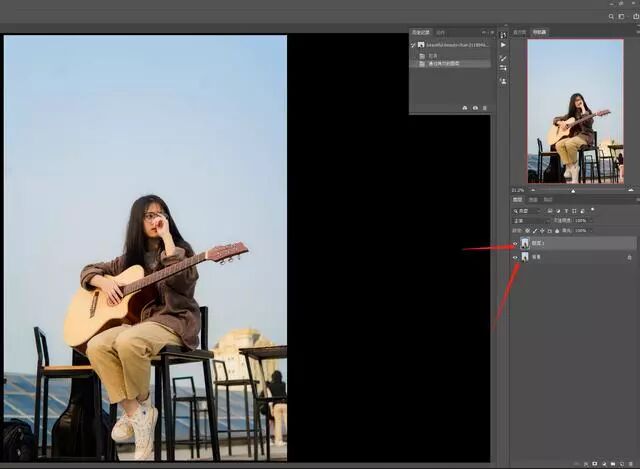The height and width of the screenshot is (469, 640).
Task: Click the share icon at top right
Action: coord(636,16)
